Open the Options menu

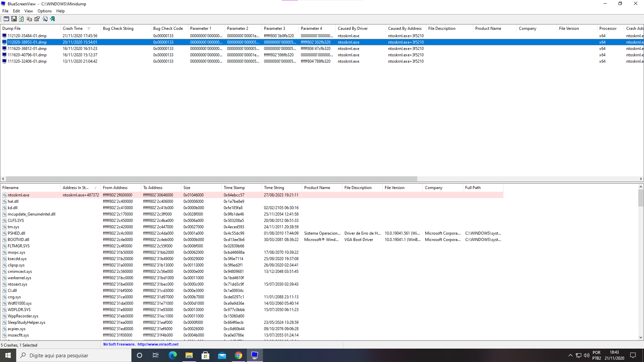pyautogui.click(x=45, y=11)
